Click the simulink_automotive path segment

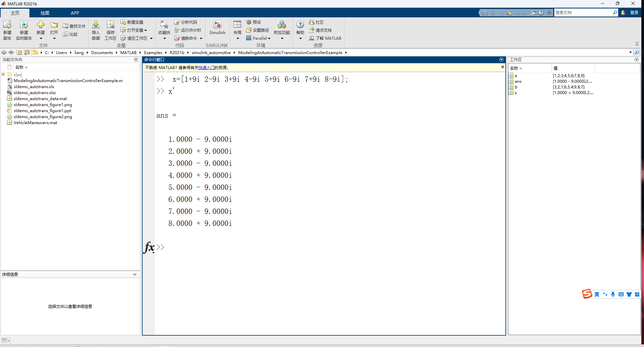click(211, 52)
